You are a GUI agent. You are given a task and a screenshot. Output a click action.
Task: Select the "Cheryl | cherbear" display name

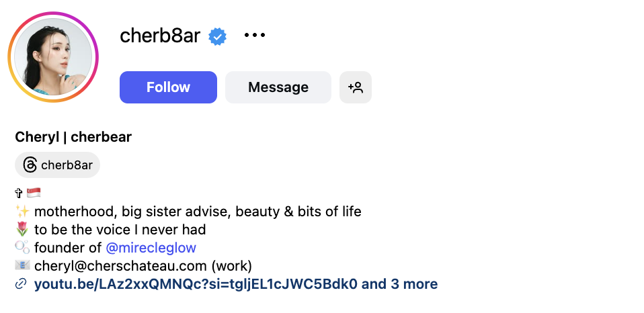(x=73, y=137)
